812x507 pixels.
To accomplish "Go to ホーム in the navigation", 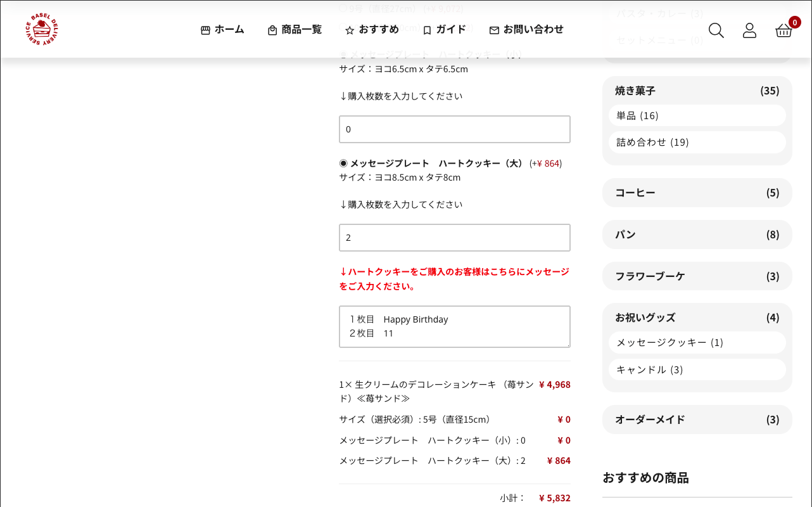I will pos(222,30).
